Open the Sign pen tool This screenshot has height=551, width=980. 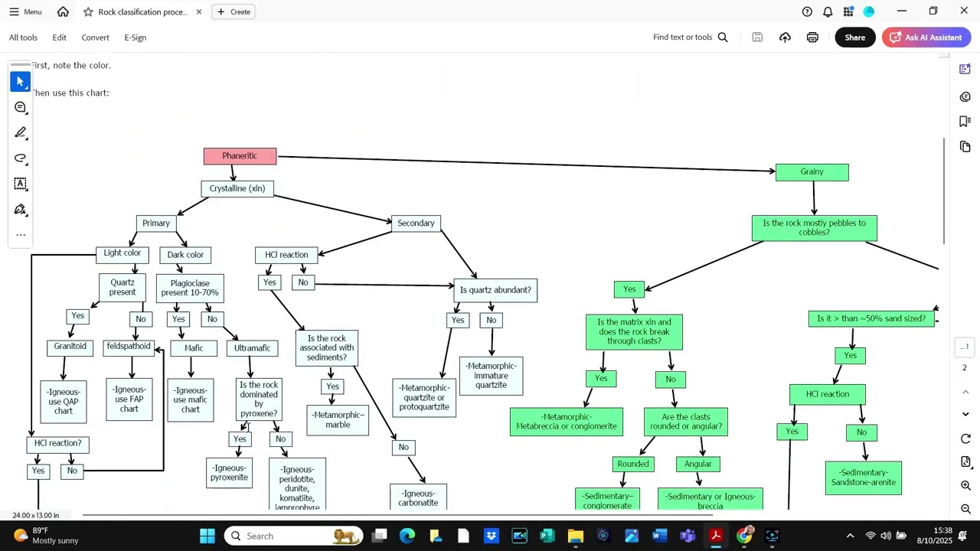[21, 209]
